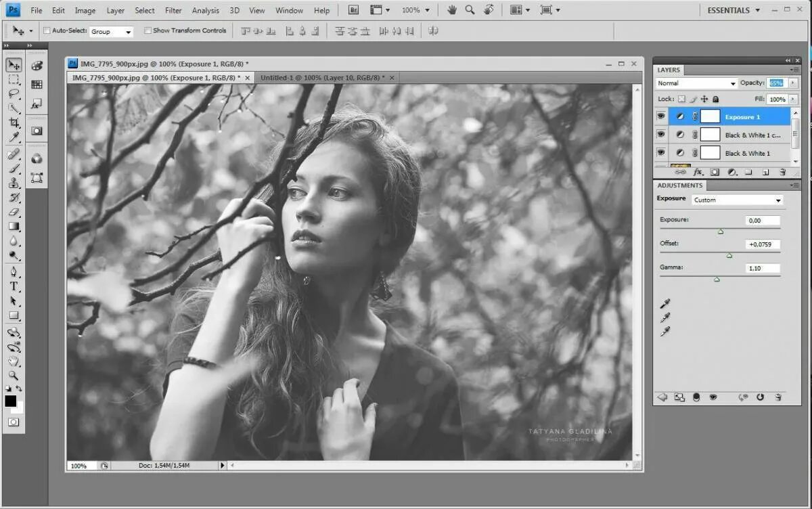Select the Eraser tool
This screenshot has width=812, height=509.
coord(14,212)
